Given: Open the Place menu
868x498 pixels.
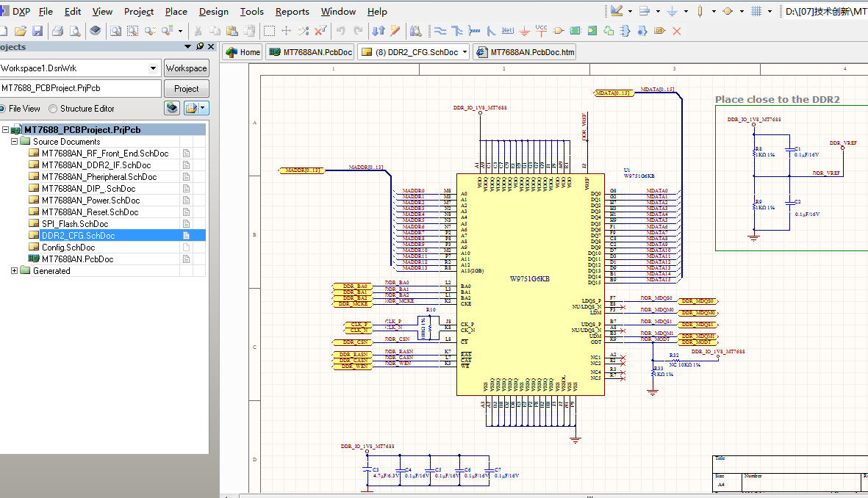Looking at the screenshot, I should pos(176,11).
